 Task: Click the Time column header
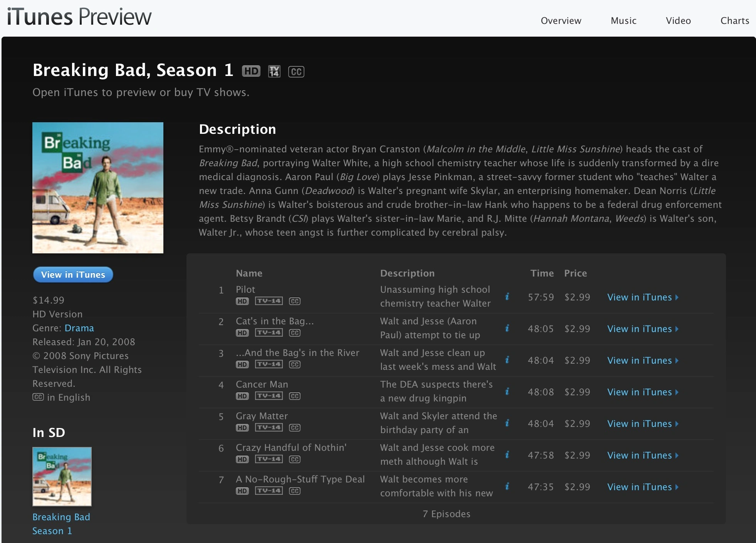click(x=542, y=273)
